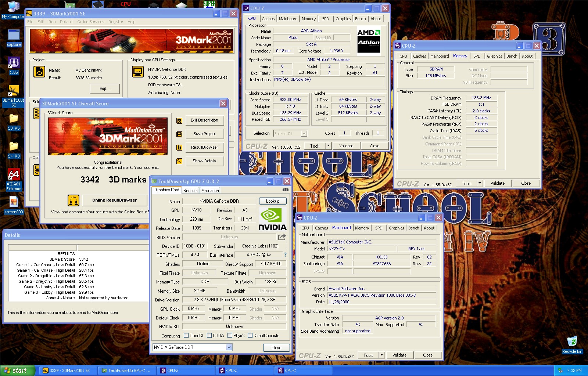Open My Computer desktop icon
Image resolution: width=588 pixels, height=376 pixels.
coord(13,10)
